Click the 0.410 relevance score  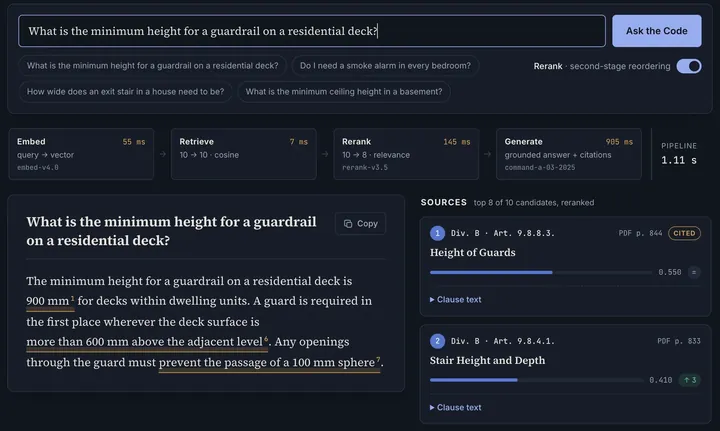pos(661,380)
